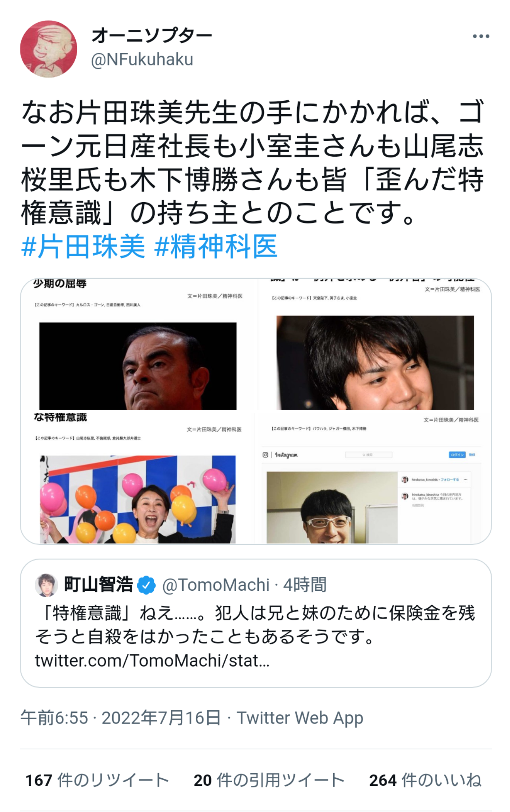The image size is (510, 812).
Task: Open the three-dot more options menu
Action: [481, 36]
